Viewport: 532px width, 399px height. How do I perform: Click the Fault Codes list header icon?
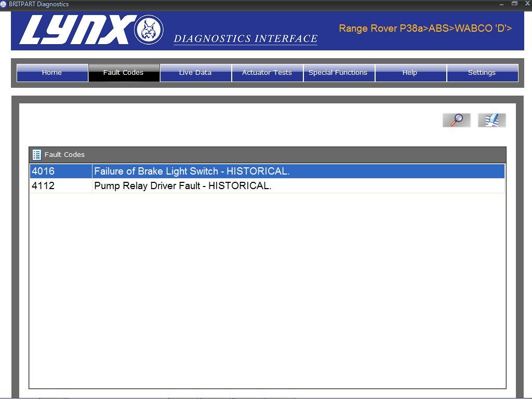tap(37, 155)
